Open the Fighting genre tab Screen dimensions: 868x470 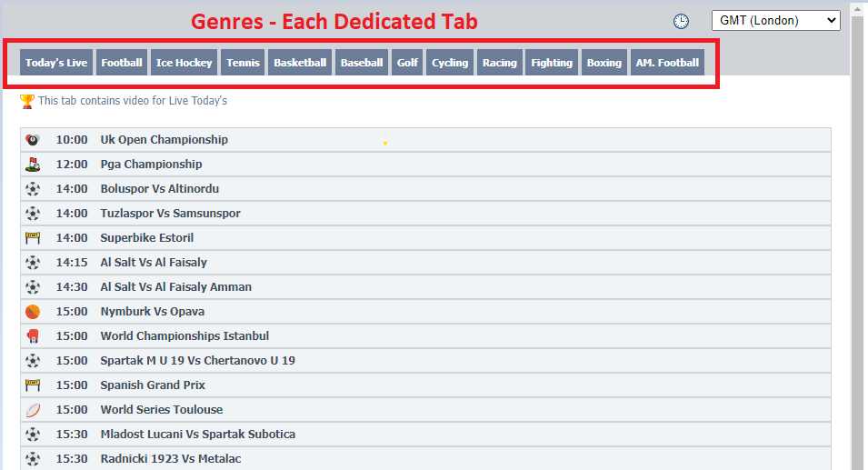coord(552,63)
